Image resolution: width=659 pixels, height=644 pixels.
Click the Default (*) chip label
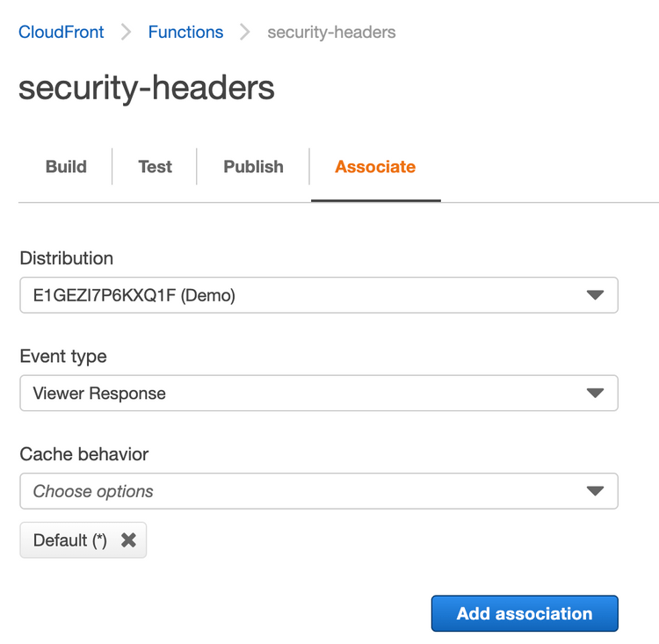(70, 540)
